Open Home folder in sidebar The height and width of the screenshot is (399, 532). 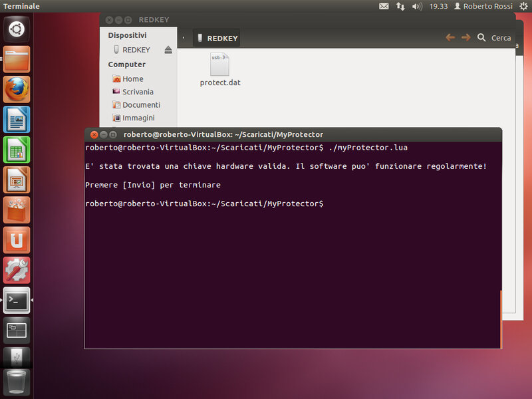(x=132, y=78)
